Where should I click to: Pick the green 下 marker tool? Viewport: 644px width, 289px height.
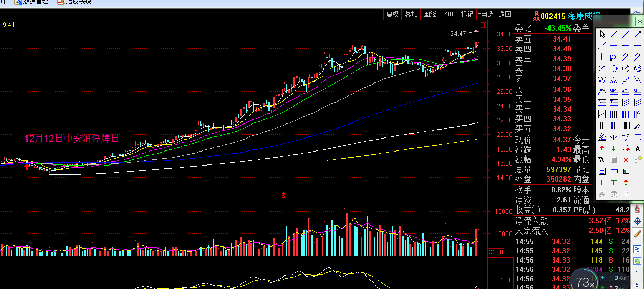pos(614,182)
